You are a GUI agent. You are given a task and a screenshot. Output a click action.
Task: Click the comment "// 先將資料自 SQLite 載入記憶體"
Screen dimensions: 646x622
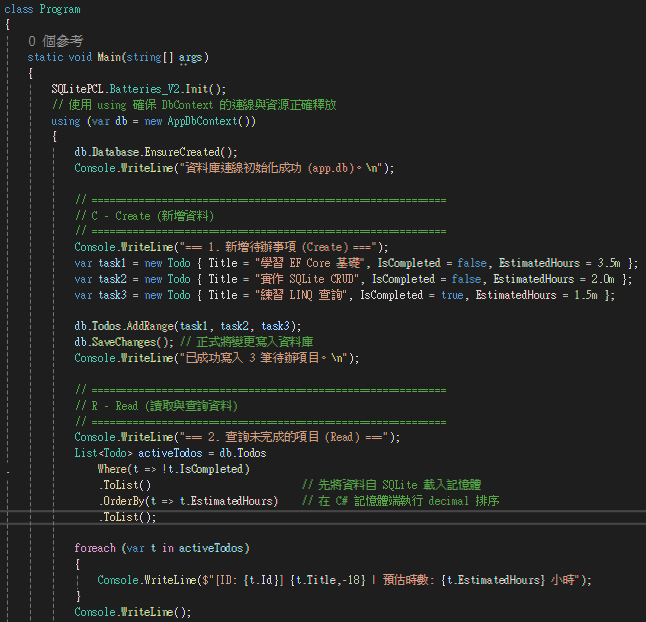tap(392, 485)
